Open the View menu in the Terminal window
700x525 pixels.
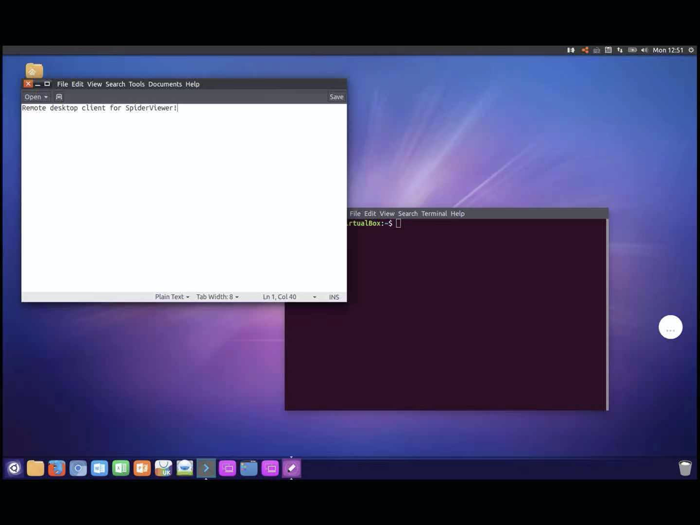coord(387,213)
